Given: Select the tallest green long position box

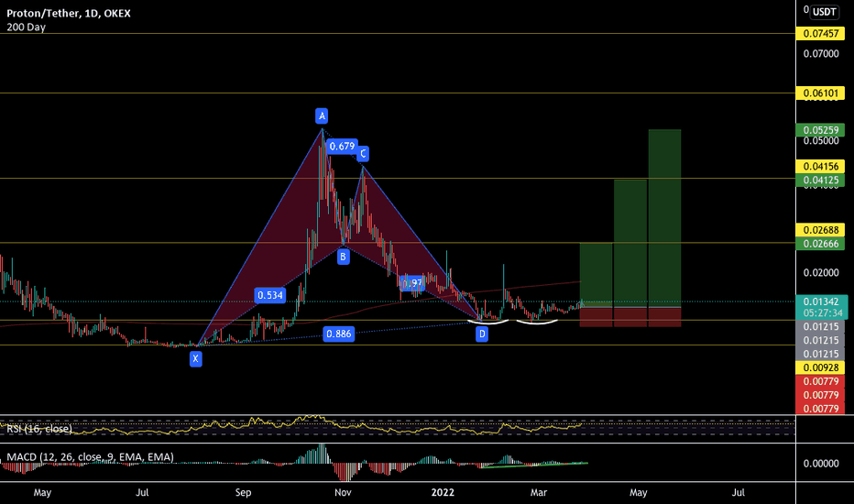Looking at the screenshot, I should coord(664,218).
